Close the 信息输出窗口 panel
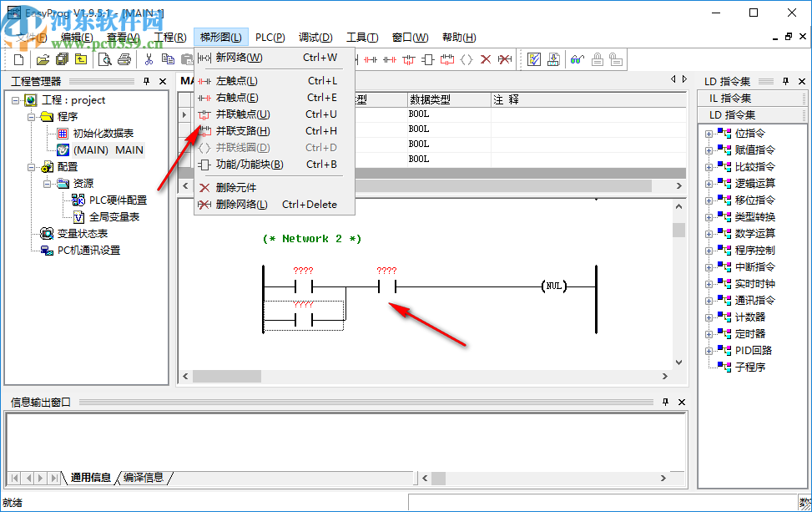Screen dimensions: 812x512 [x=682, y=402]
